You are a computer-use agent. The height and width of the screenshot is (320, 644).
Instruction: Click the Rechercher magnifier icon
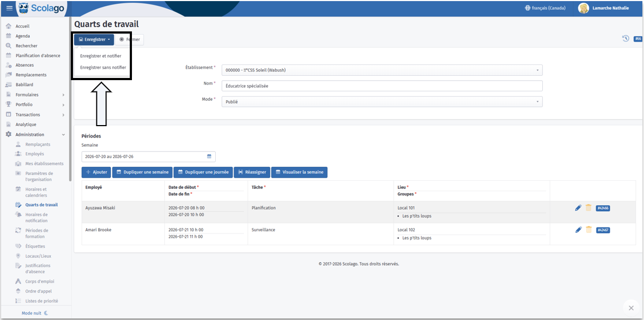(x=8, y=45)
